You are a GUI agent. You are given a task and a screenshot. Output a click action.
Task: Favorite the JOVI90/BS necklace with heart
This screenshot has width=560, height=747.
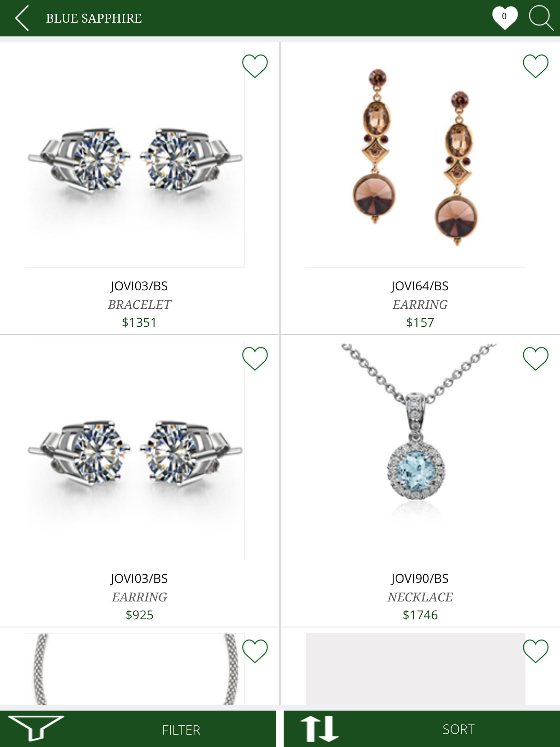click(x=536, y=358)
